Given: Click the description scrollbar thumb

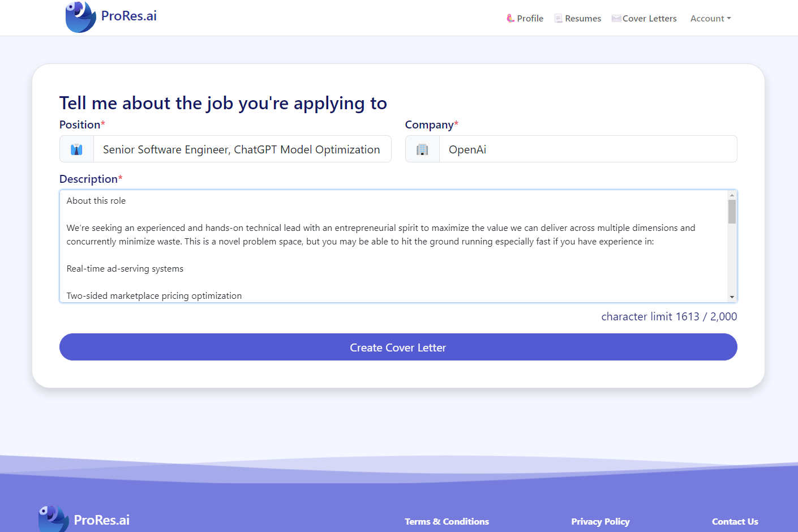Looking at the screenshot, I should click(x=732, y=212).
